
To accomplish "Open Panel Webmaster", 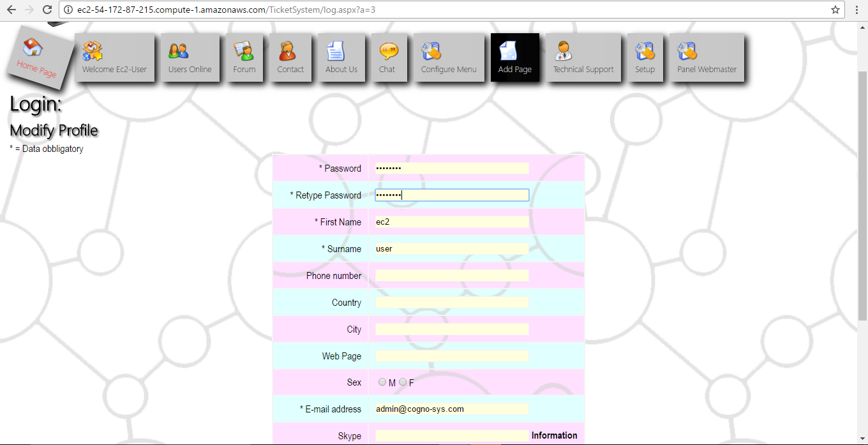I will [x=707, y=57].
